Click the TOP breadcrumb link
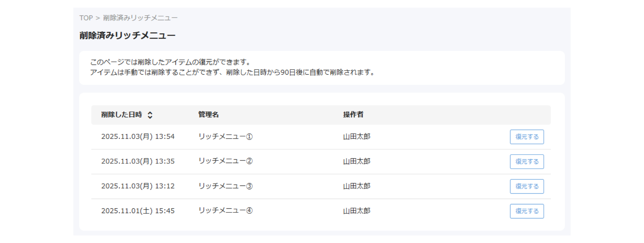This screenshot has height=243, width=644. tap(86, 18)
